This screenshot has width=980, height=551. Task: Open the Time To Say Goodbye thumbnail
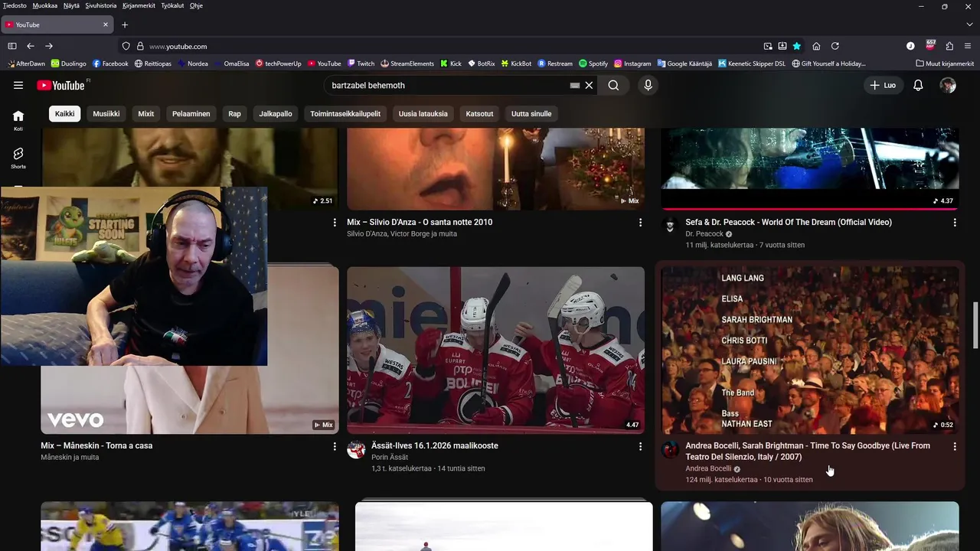pos(810,350)
